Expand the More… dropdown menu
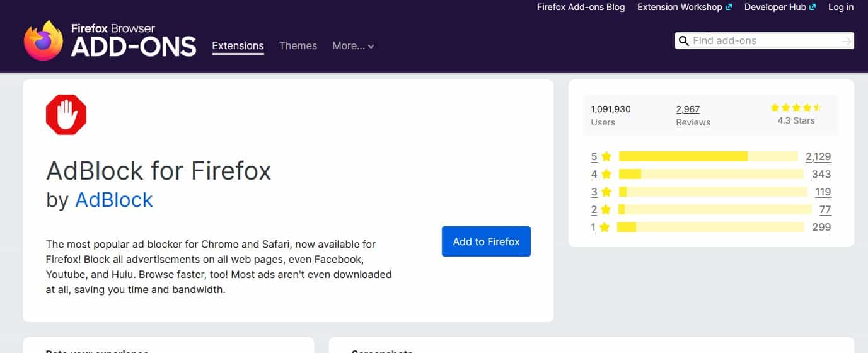 353,46
